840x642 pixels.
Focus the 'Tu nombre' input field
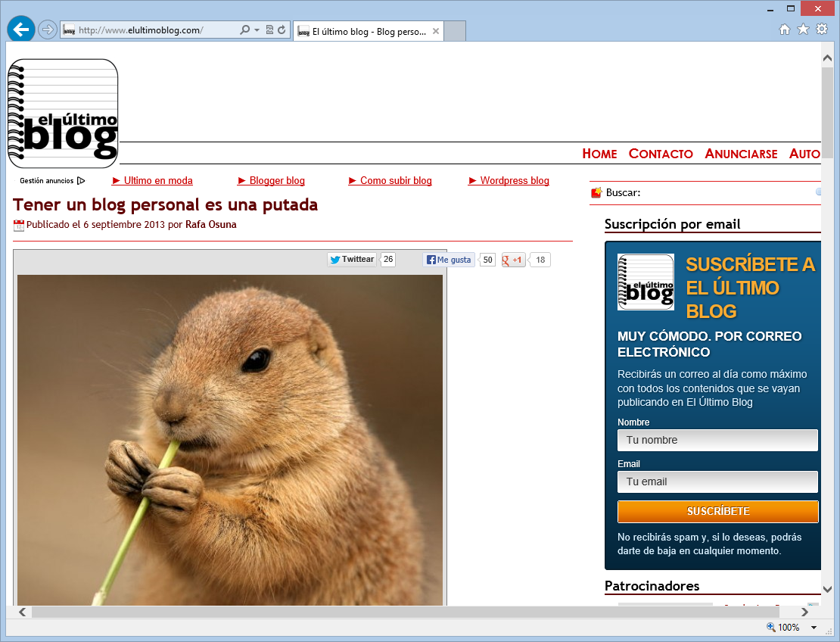coord(717,440)
